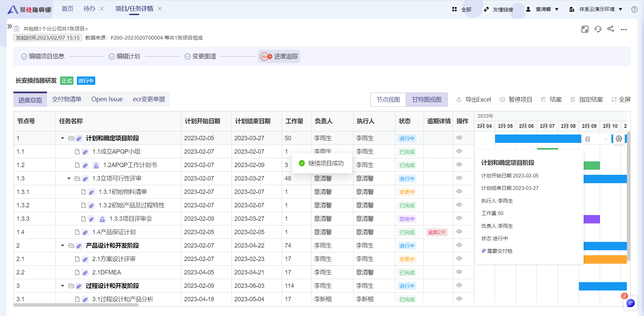Screen dimensions: 644x316
Task: Click the share icon
Action: pyautogui.click(x=610, y=29)
